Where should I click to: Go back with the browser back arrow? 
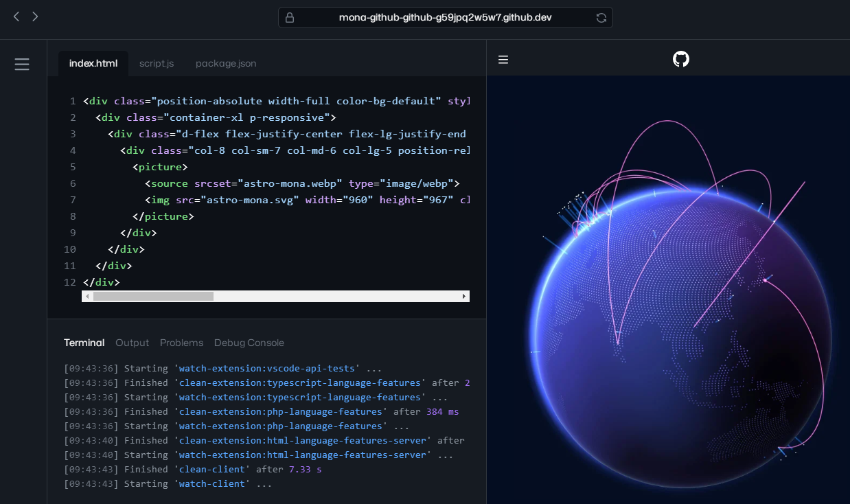16,16
